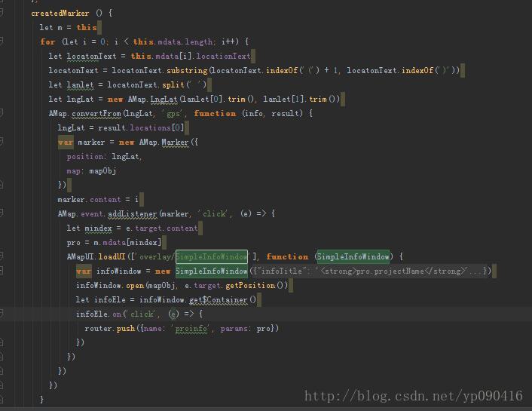Click the 'gps' string literal
The image size is (532, 411).
tap(173, 113)
